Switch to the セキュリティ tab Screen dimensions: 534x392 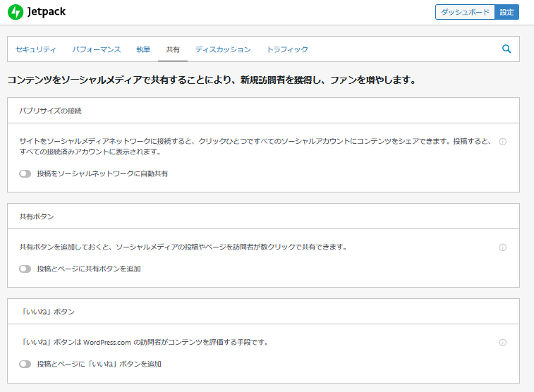point(36,49)
